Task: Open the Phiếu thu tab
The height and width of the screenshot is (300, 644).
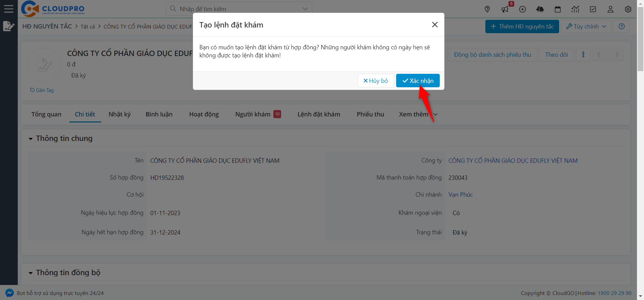Action: tap(370, 114)
